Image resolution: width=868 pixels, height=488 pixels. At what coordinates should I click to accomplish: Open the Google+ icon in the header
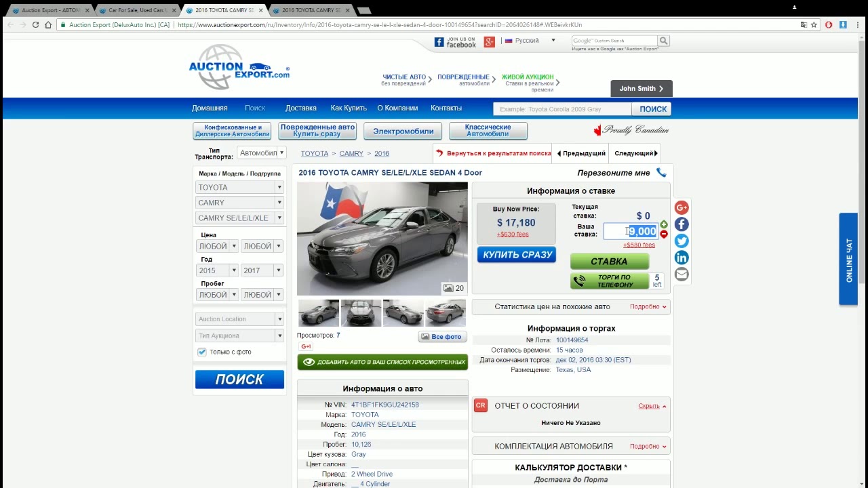(489, 42)
